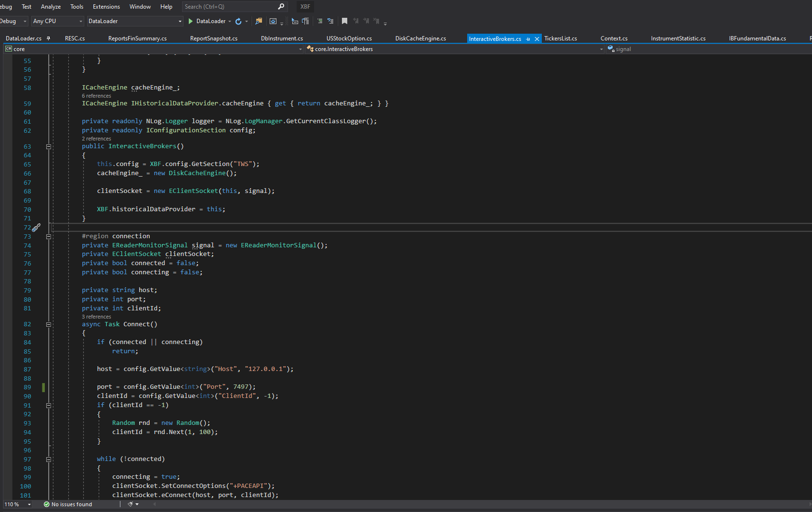Open Find in Files folder-search icon
This screenshot has height=512, width=812.
click(259, 21)
